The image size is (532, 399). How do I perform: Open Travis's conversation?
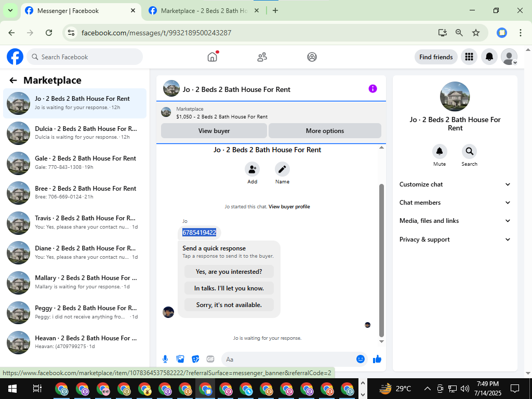[x=75, y=222]
